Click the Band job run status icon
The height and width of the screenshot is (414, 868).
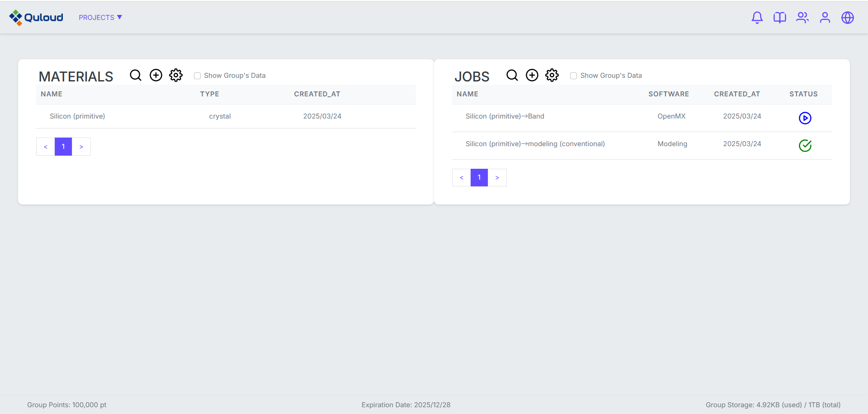pos(805,118)
